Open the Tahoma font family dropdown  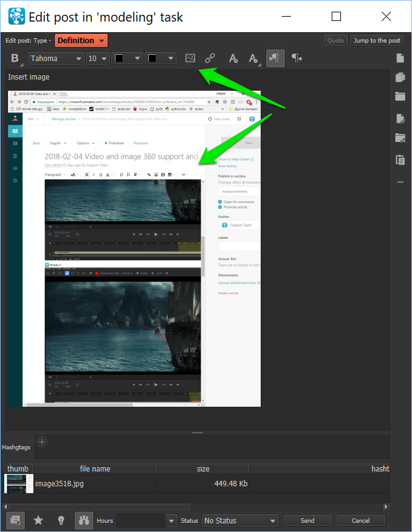tap(56, 59)
